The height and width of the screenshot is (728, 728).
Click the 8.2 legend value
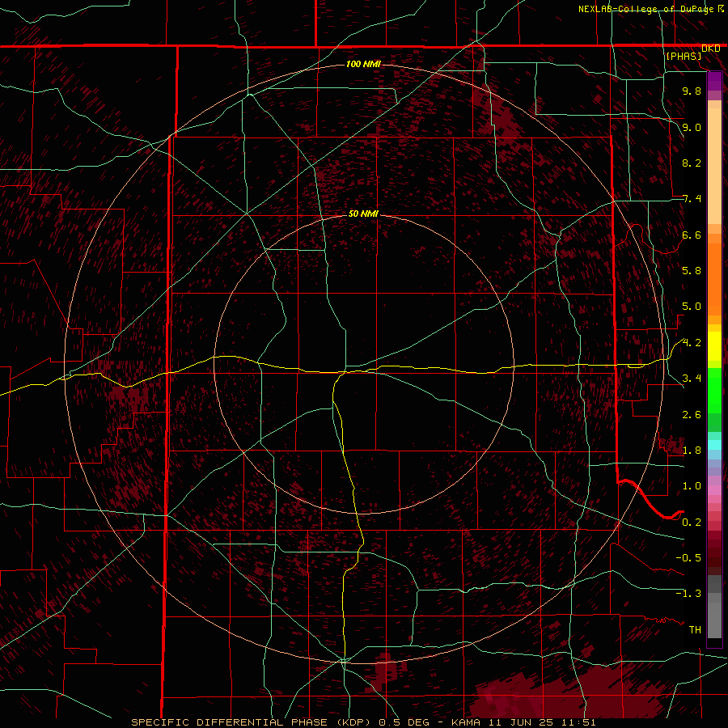[692, 163]
